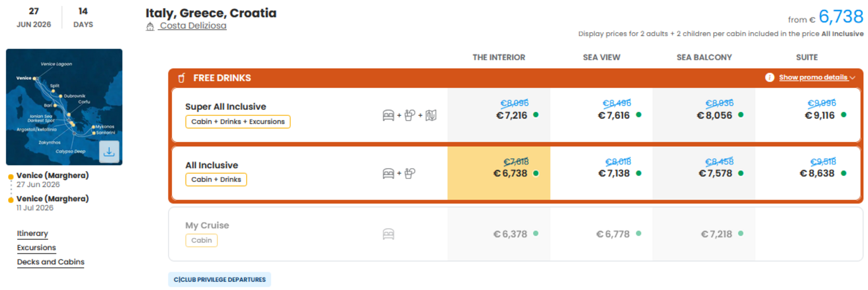The image size is (868, 290).
Task: Open Decks and Cabins link
Action: (50, 262)
